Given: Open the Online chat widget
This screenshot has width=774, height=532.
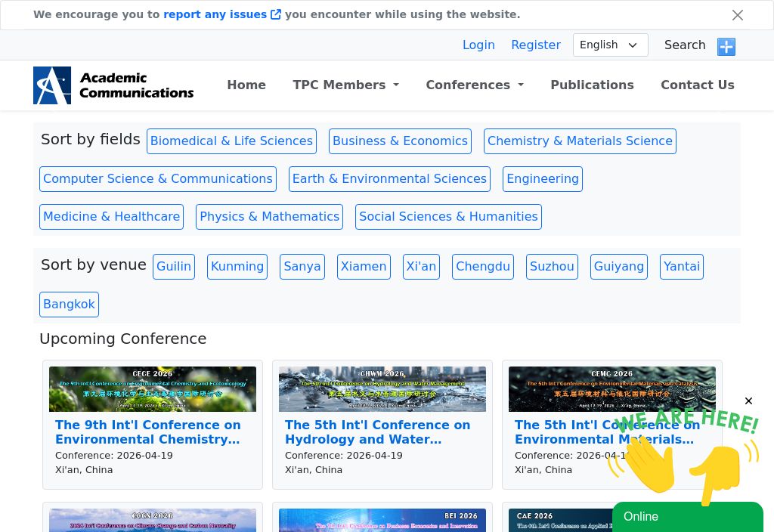Looking at the screenshot, I should pos(687,517).
